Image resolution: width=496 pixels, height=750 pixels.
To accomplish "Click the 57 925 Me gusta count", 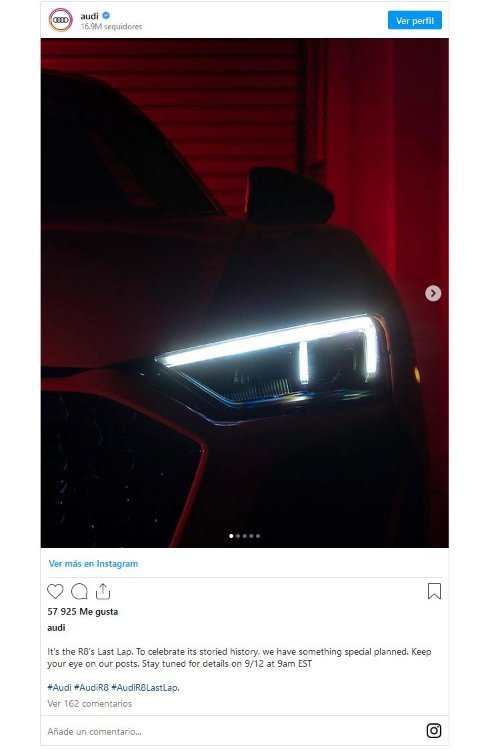I will 83,612.
